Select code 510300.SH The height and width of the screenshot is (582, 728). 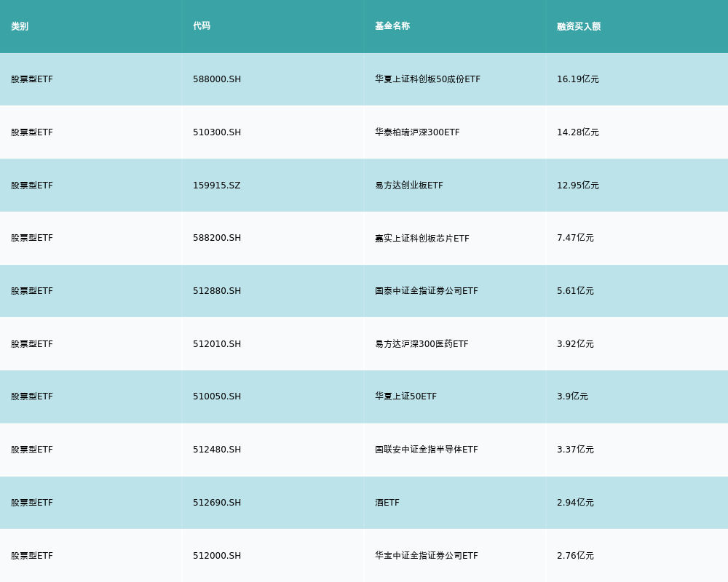217,132
